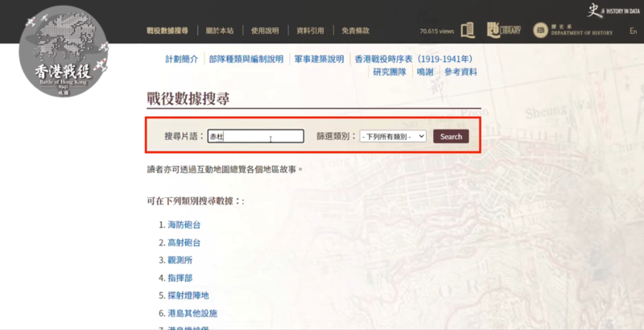Screen dimensions: 644x330
Task: Click the 戰役數據搜尋 page heading
Action: coord(188,99)
